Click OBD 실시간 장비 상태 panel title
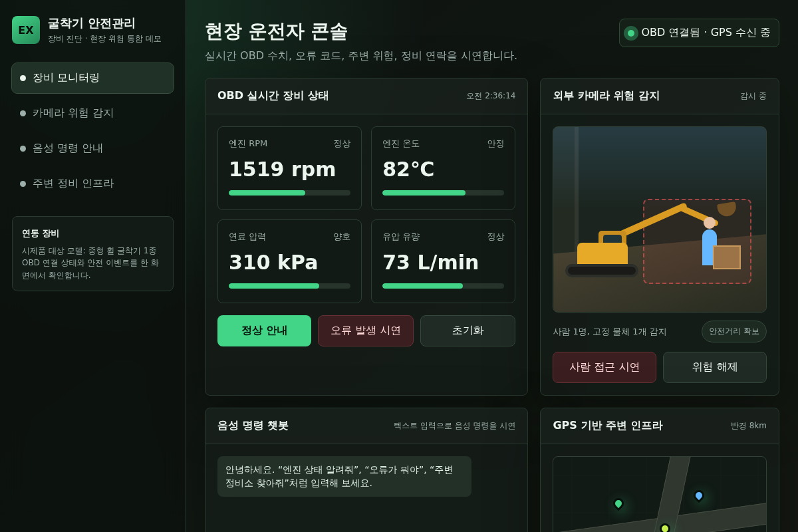 (x=273, y=96)
